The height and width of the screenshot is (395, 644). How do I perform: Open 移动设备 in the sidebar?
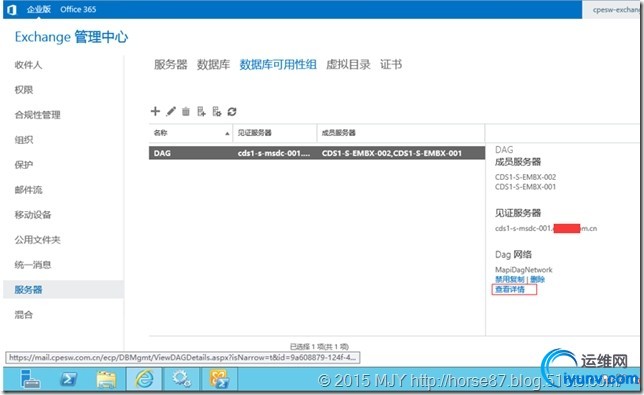(33, 215)
